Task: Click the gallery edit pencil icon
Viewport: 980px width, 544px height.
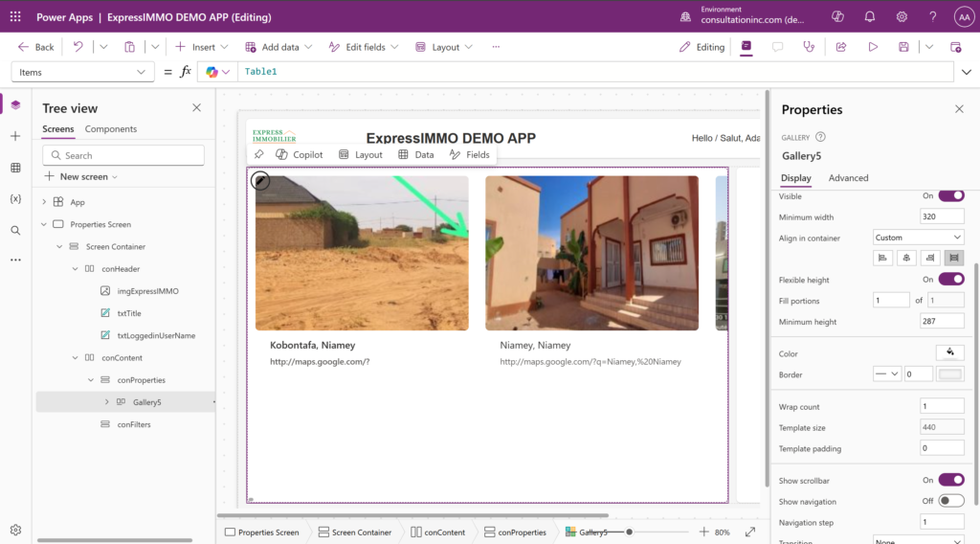Action: click(x=260, y=181)
